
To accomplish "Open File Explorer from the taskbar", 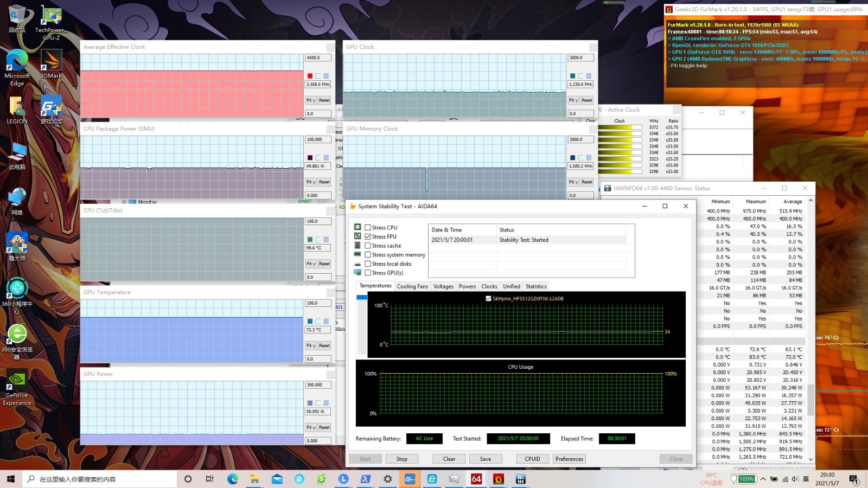I will click(254, 479).
